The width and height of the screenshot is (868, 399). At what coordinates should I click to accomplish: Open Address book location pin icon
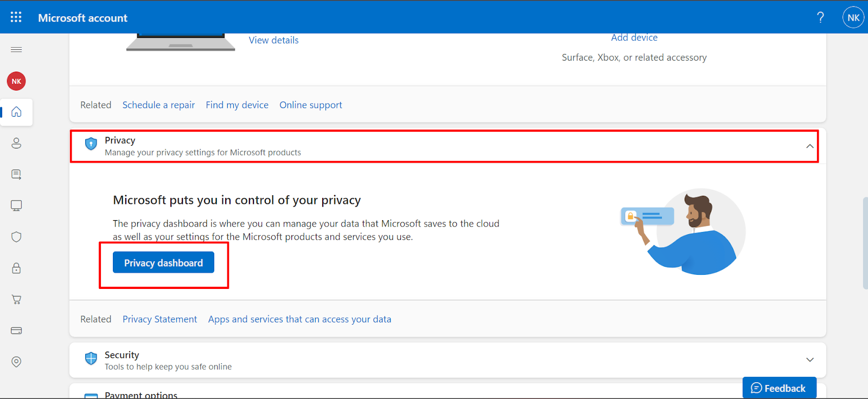pos(16,362)
